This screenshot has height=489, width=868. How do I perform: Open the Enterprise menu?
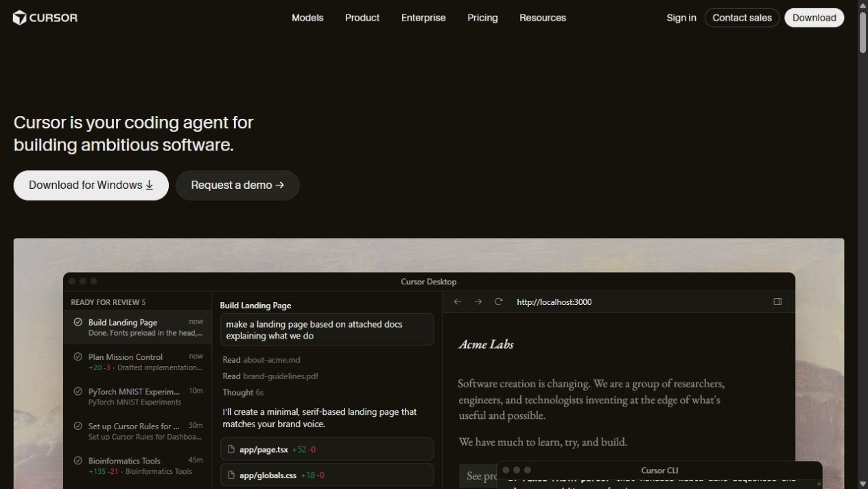point(423,18)
